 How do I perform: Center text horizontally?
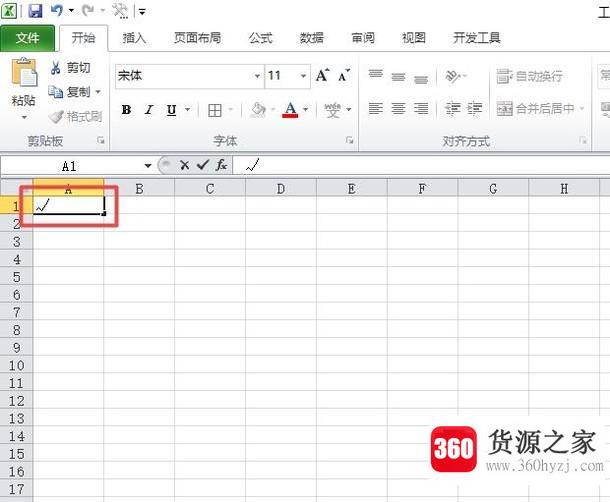click(x=398, y=109)
